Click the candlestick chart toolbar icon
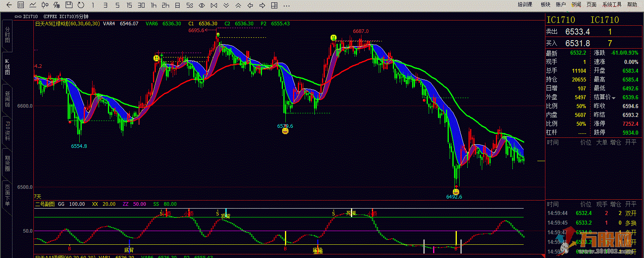This screenshot has height=258, width=644. pyautogui.click(x=45, y=5)
